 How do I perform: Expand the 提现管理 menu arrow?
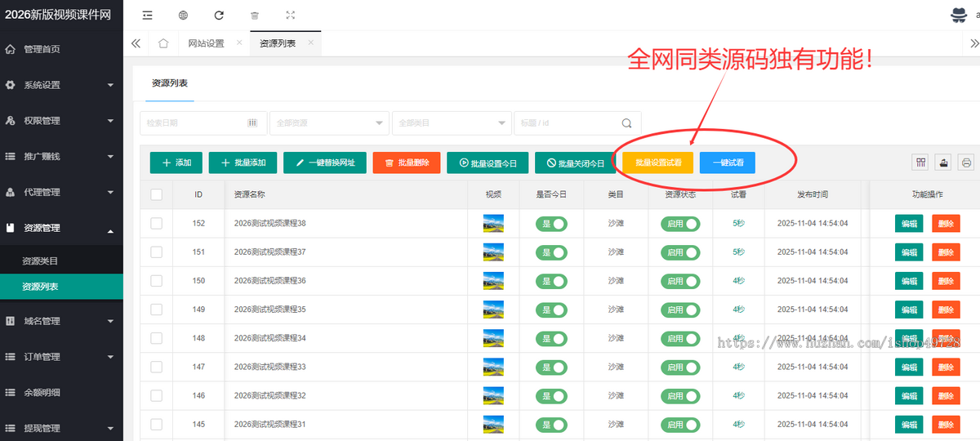point(110,428)
